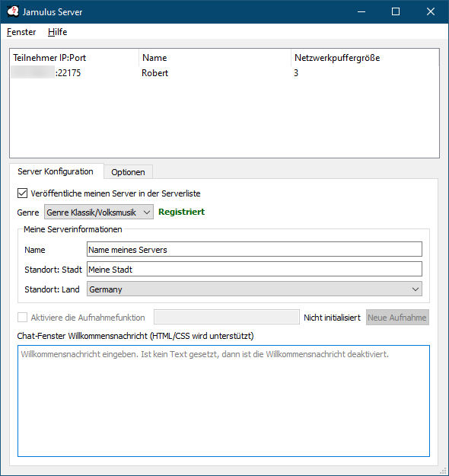The image size is (449, 476).
Task: Maximize the Jamulus Server window
Action: (x=396, y=11)
